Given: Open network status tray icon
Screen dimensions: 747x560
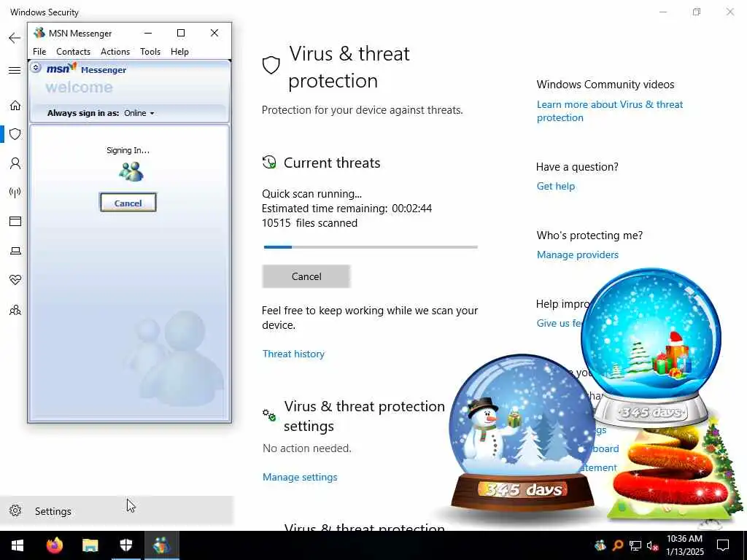Looking at the screenshot, I should pyautogui.click(x=635, y=545).
